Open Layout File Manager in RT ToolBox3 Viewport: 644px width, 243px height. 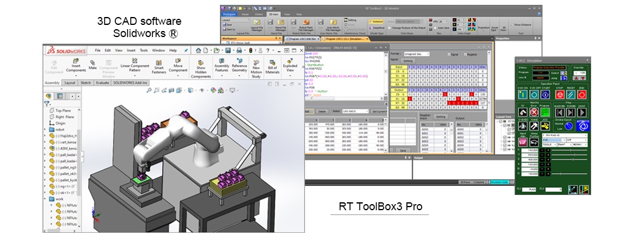click(x=257, y=25)
